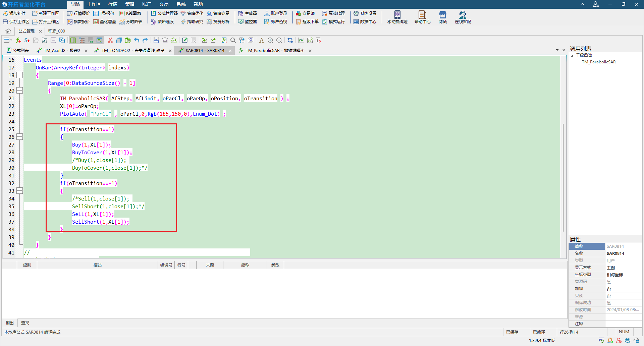Click the save all formulas icon

(x=62, y=41)
